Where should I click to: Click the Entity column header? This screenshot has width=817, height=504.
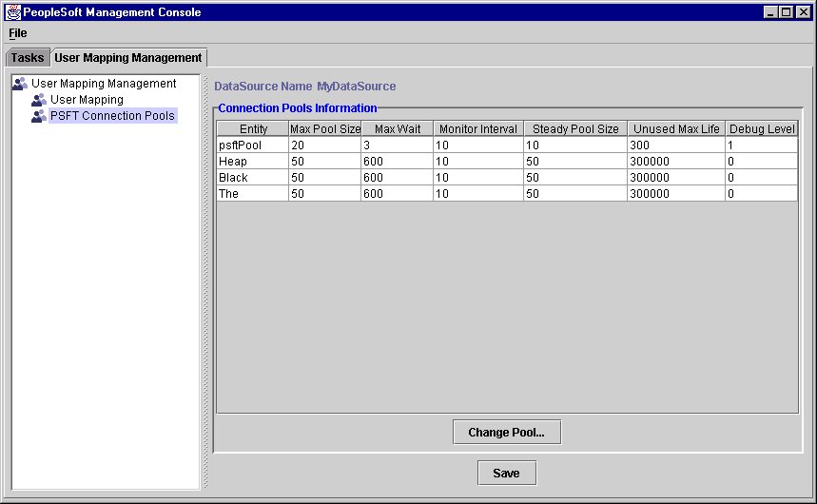(253, 128)
